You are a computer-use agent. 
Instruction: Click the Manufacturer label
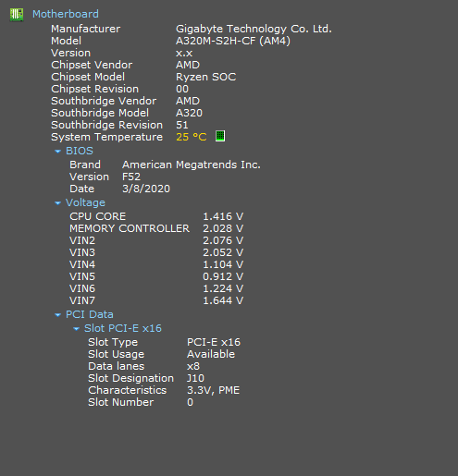tap(86, 29)
